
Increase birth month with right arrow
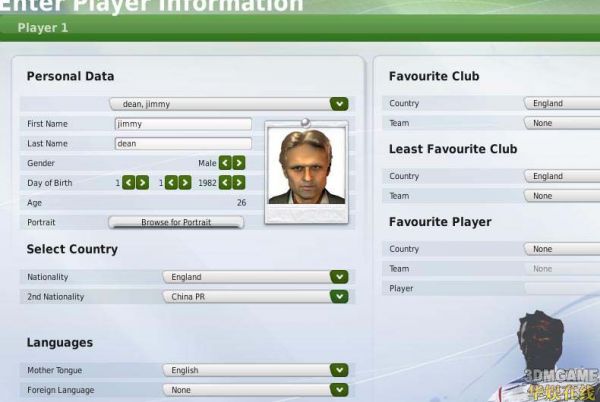tap(185, 183)
